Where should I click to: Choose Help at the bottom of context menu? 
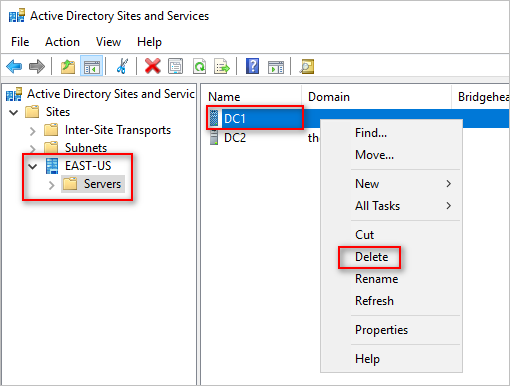tap(391, 359)
